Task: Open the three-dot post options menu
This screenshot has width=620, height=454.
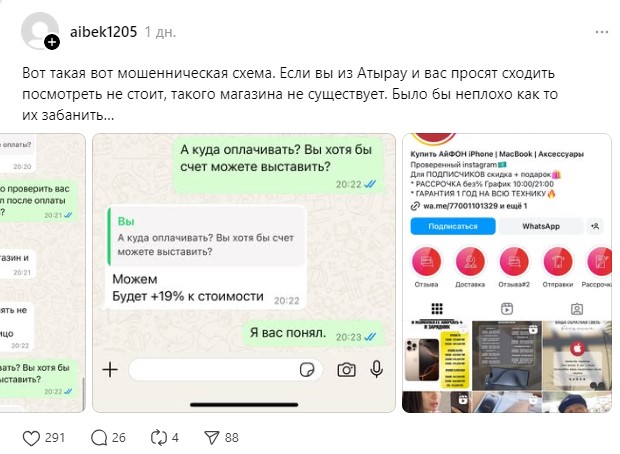Action: [x=602, y=32]
